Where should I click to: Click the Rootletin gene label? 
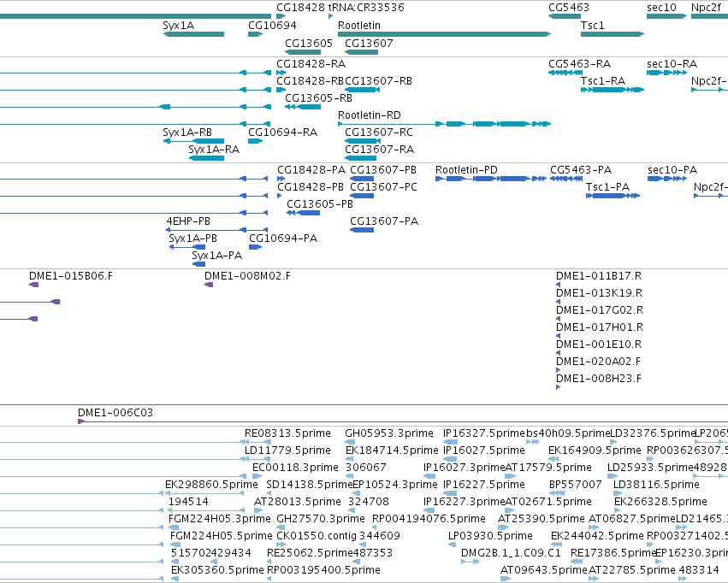[359, 26]
